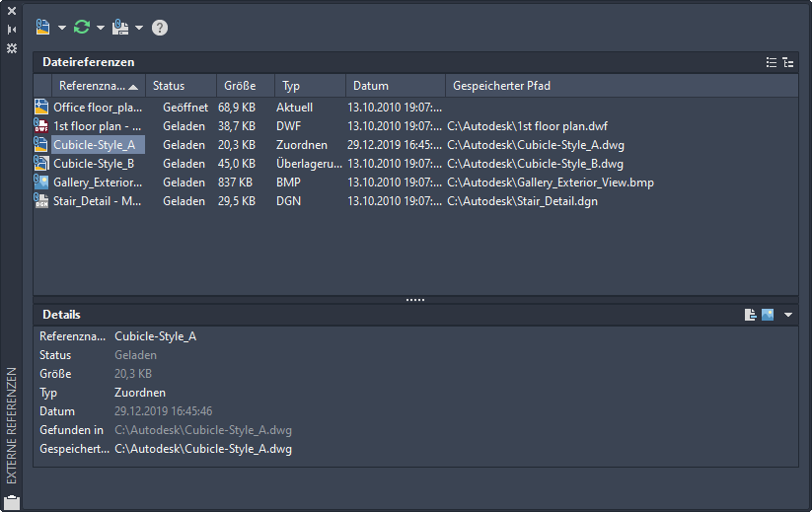This screenshot has width=812, height=512.
Task: Expand the Details pane options arrow
Action: (787, 315)
